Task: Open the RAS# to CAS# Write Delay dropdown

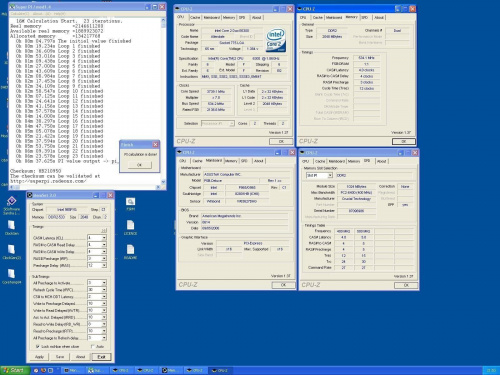Action: tap(104, 252)
